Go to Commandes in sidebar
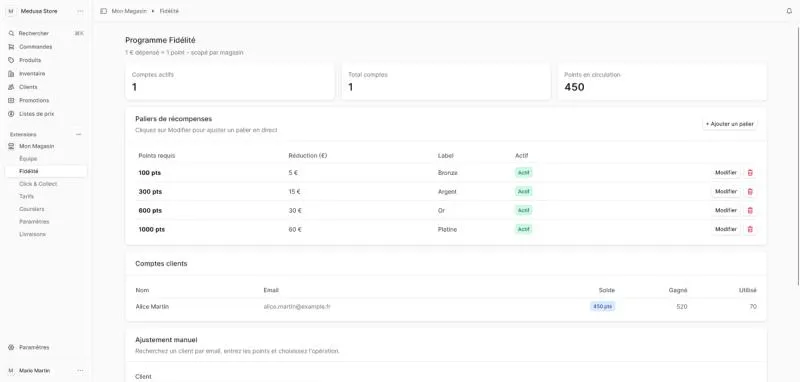800x382 pixels. (46, 47)
